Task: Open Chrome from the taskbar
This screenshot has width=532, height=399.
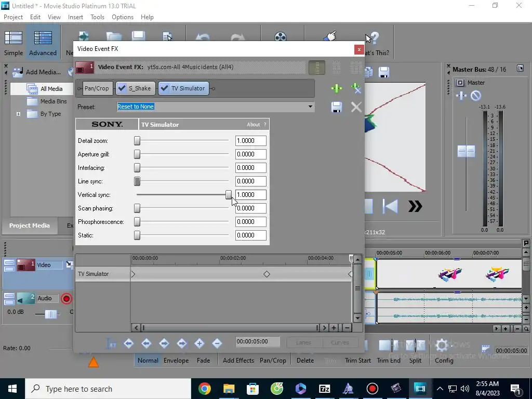Action: [204, 389]
